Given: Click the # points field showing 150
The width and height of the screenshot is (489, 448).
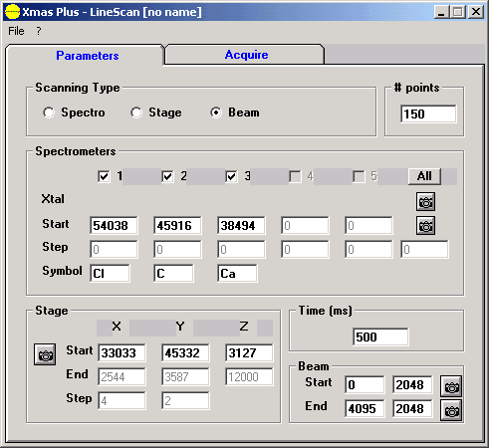Looking at the screenshot, I should (428, 113).
